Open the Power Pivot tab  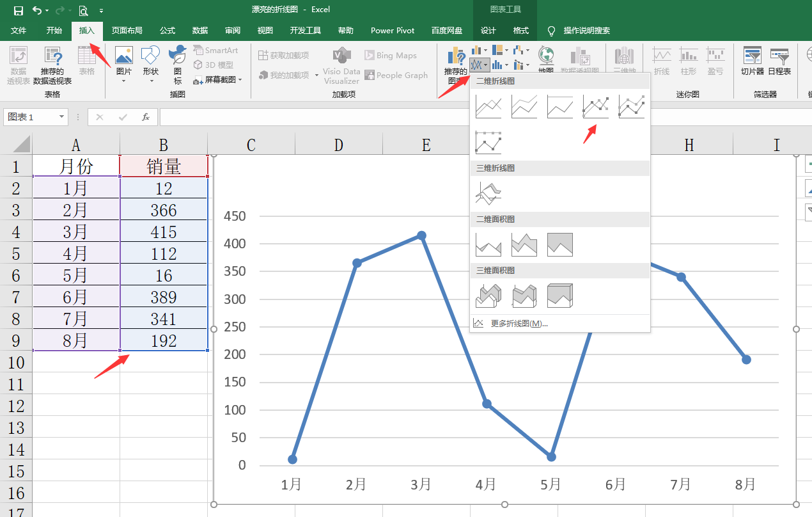coord(393,30)
